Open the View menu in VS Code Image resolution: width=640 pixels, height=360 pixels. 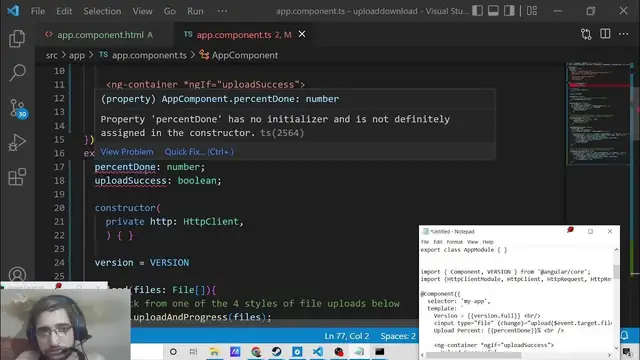(x=142, y=11)
